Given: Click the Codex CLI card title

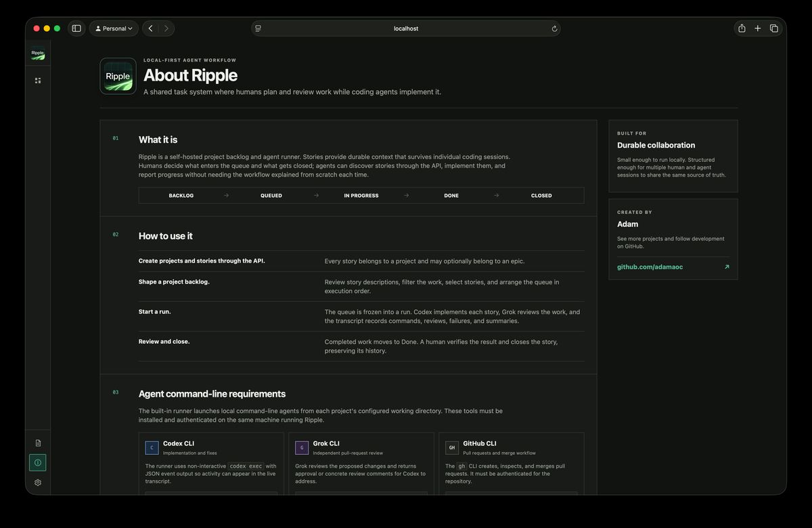Looking at the screenshot, I should pyautogui.click(x=179, y=443).
